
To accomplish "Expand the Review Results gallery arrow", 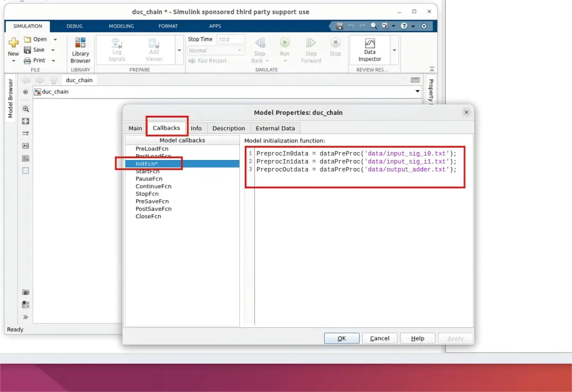I will [394, 50].
